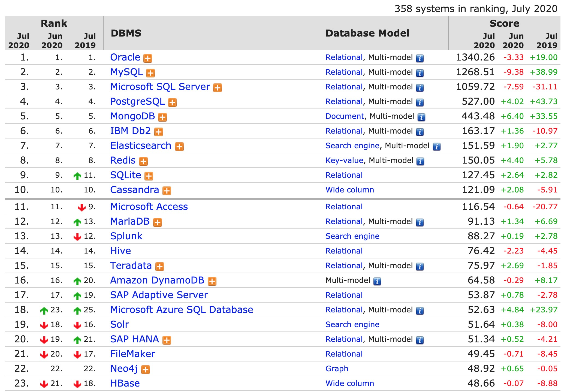
Task: Click the plus icon beside Elasticsearch
Action: tap(179, 146)
